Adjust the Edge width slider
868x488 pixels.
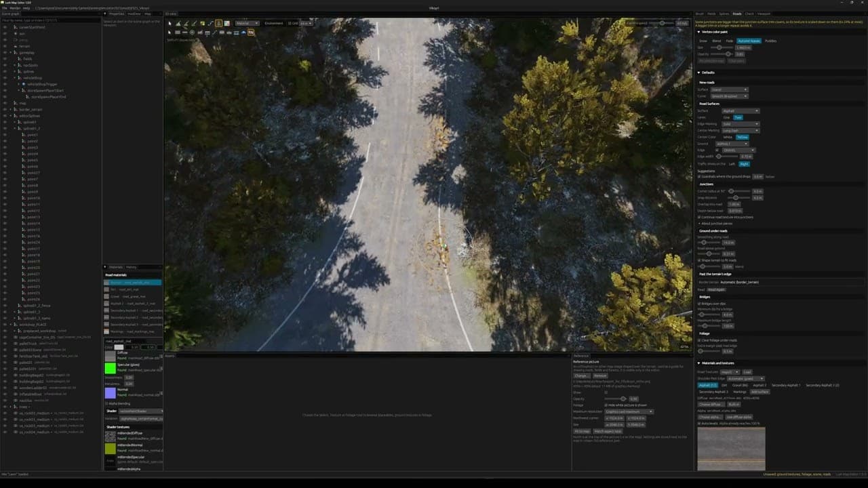point(728,156)
